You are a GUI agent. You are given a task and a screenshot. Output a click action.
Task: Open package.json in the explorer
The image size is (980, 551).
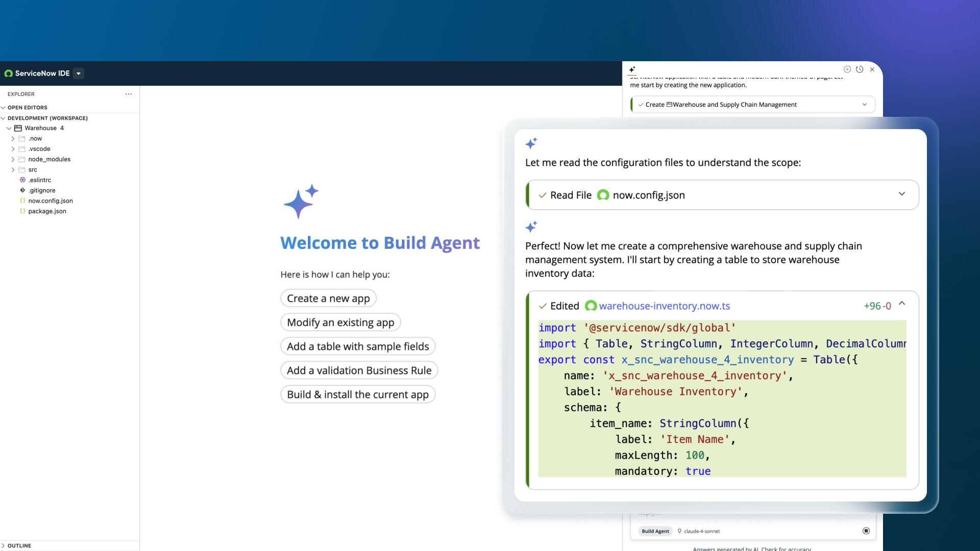click(47, 211)
